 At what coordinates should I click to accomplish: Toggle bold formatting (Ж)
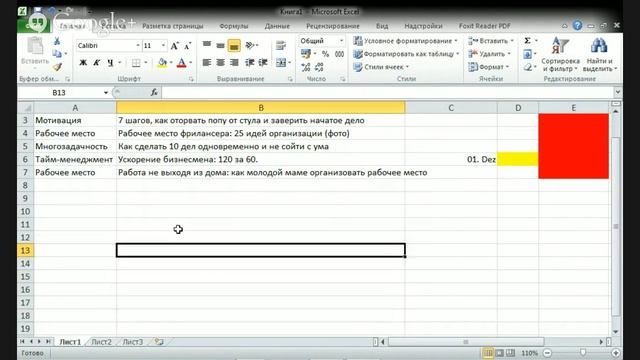tap(83, 63)
